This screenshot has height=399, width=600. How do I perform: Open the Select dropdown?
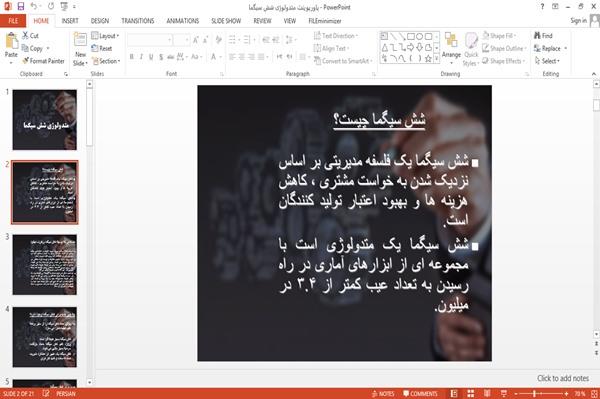[x=548, y=61]
